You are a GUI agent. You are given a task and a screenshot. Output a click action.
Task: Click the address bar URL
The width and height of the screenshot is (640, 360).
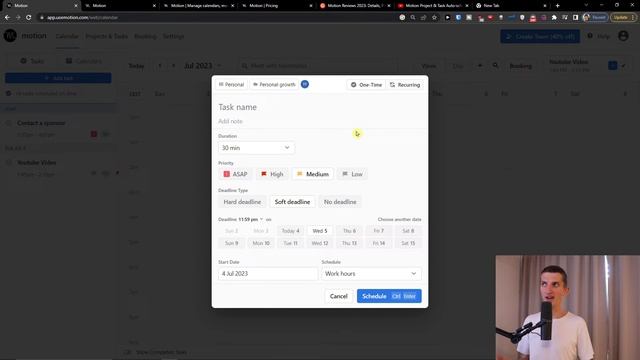(x=82, y=18)
